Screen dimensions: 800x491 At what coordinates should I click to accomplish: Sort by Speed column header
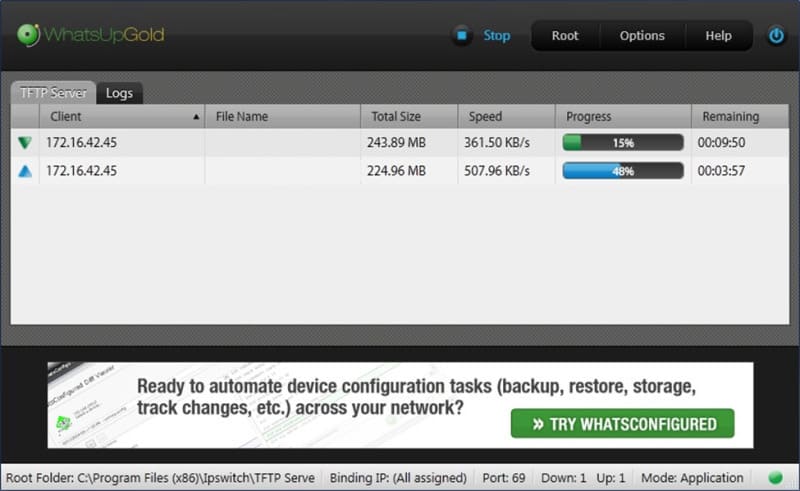506,117
